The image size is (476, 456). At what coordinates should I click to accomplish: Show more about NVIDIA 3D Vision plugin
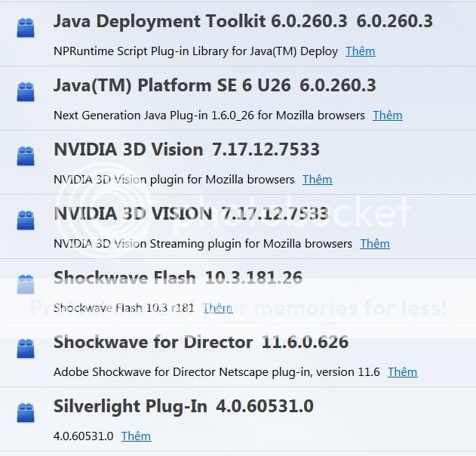click(x=318, y=179)
